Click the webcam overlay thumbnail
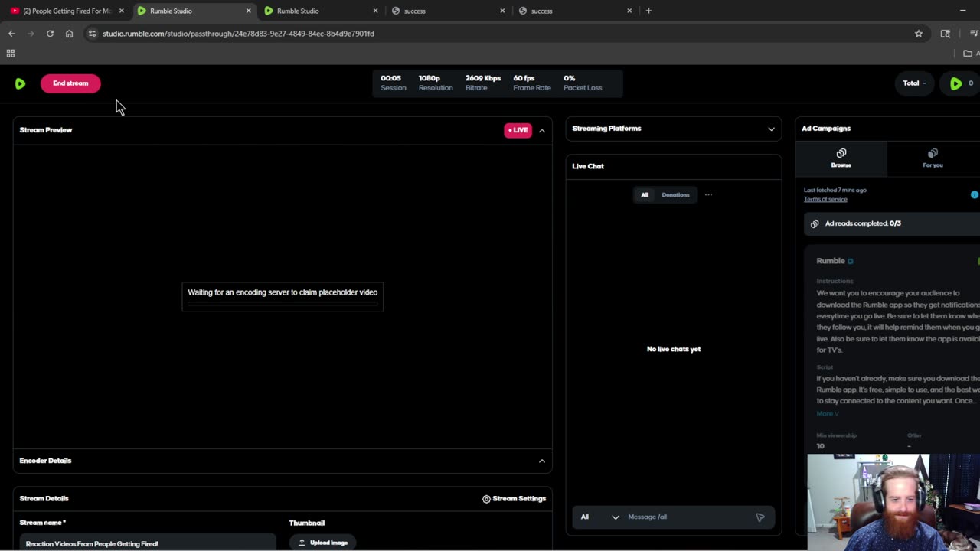This screenshot has width=980, height=551. (x=893, y=502)
